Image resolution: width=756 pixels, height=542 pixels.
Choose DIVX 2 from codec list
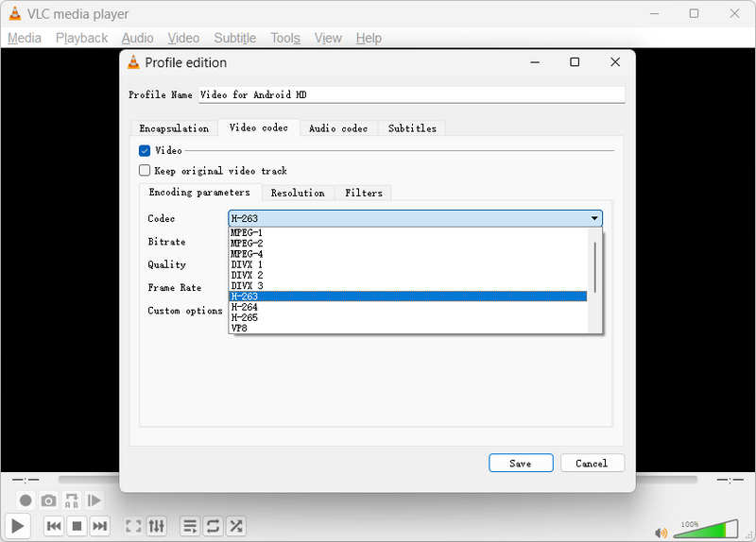click(407, 275)
